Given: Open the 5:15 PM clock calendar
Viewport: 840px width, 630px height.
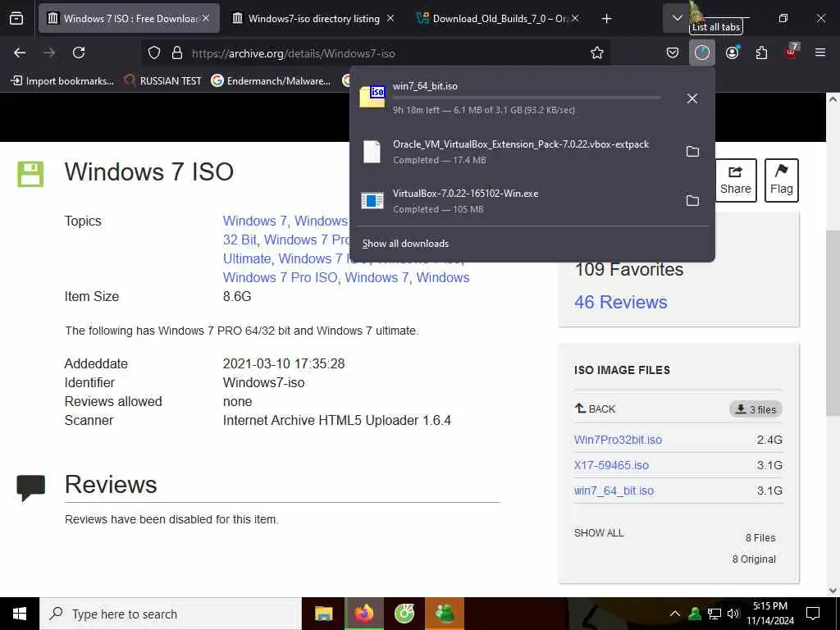Looking at the screenshot, I should pyautogui.click(x=770, y=614).
